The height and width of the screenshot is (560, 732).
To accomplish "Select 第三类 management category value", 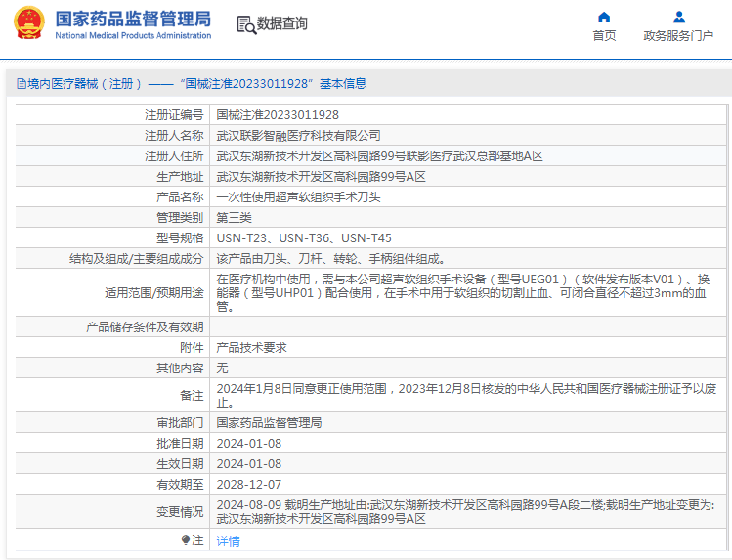I will [235, 218].
